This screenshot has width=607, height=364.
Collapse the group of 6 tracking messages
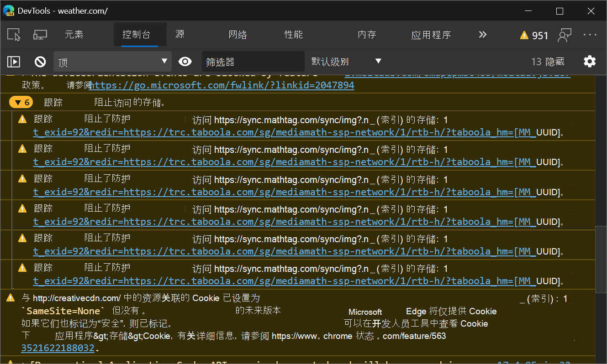(x=21, y=103)
